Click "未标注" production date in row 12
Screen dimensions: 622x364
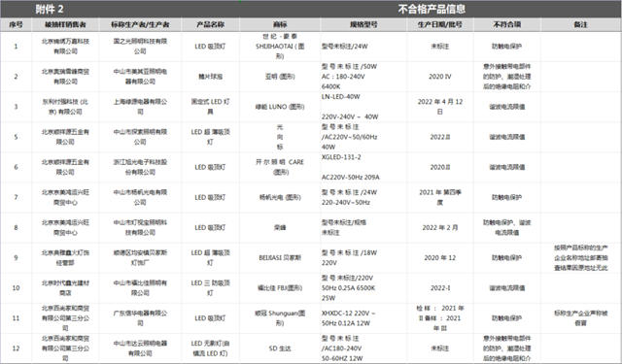[x=439, y=348]
